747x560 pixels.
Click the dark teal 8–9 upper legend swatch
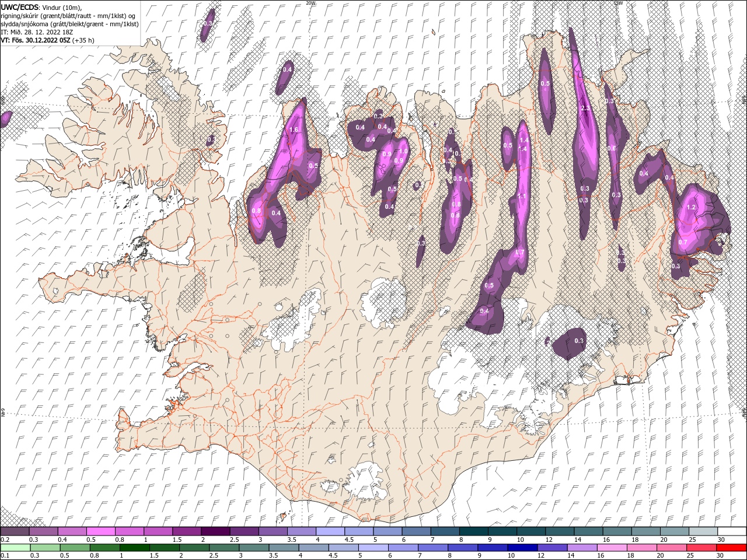473,531
